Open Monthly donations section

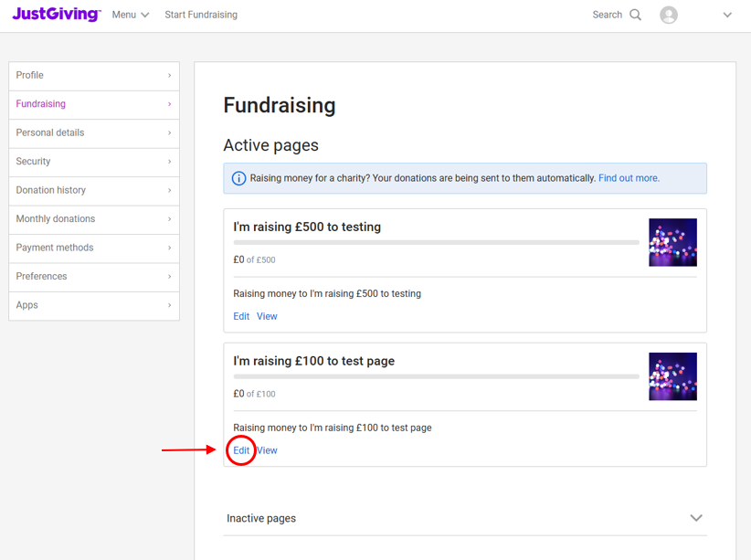94,219
